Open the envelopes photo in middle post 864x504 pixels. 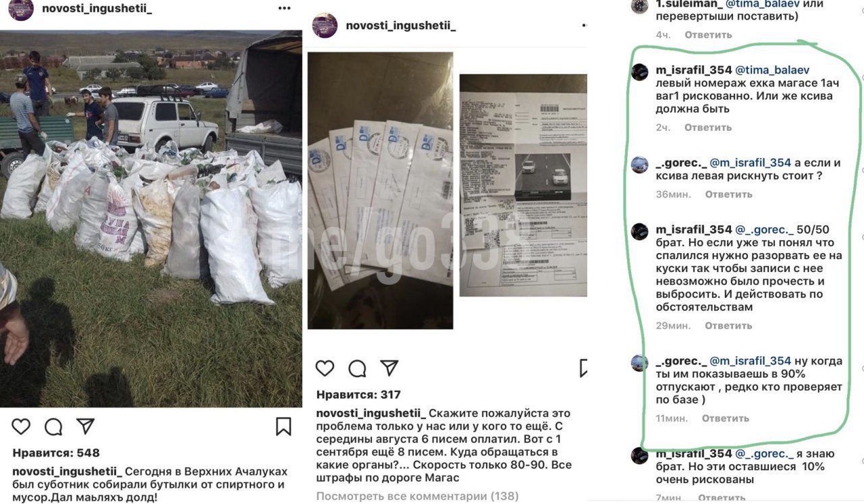[x=380, y=190]
